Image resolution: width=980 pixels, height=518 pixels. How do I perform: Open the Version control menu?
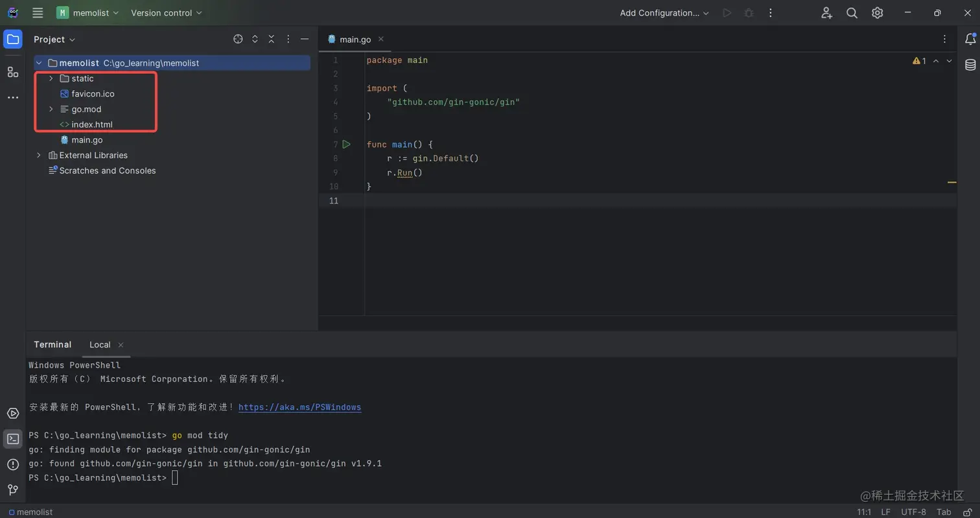pyautogui.click(x=167, y=13)
